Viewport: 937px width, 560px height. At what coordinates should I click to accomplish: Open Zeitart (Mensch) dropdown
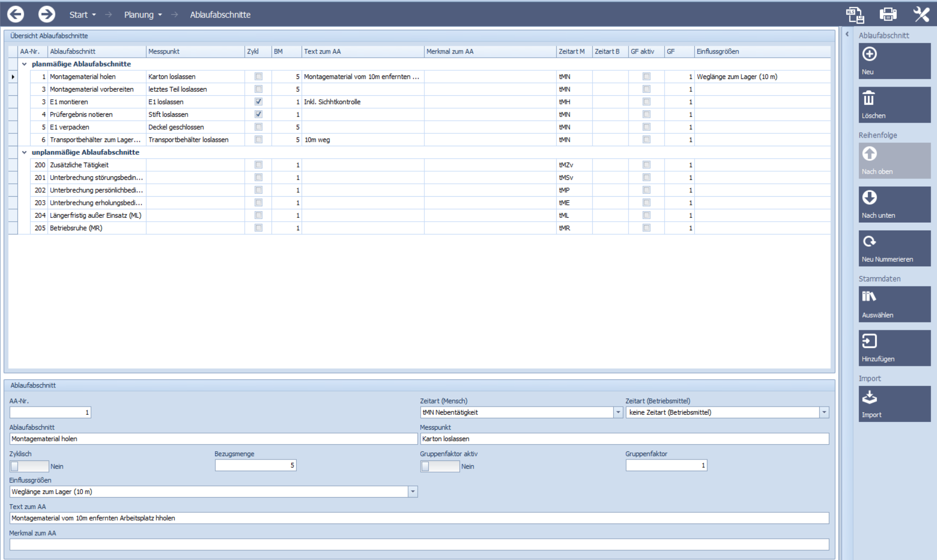coord(618,412)
